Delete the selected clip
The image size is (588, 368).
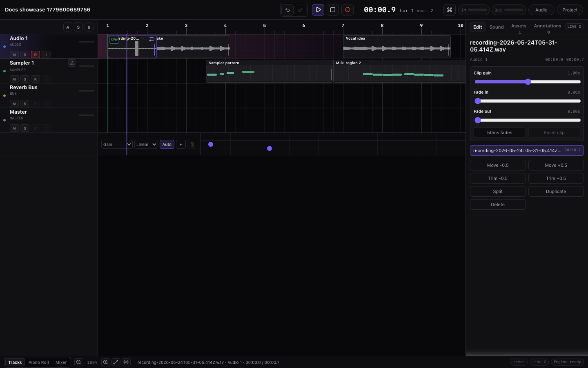(x=498, y=204)
